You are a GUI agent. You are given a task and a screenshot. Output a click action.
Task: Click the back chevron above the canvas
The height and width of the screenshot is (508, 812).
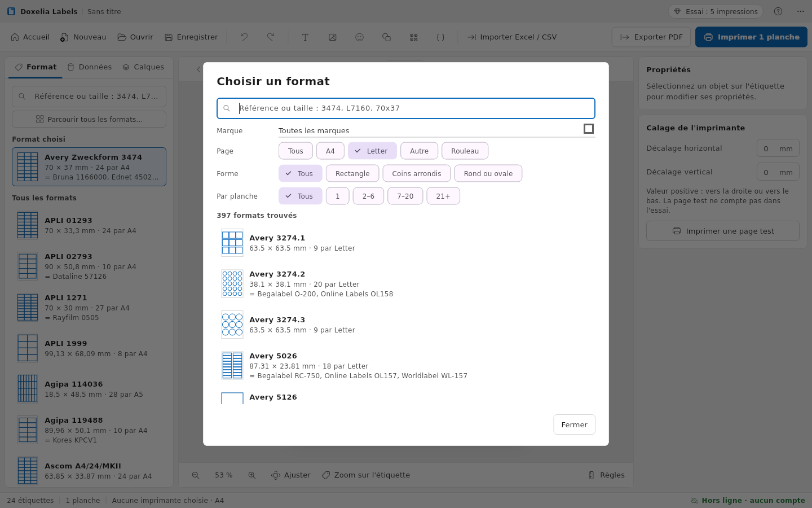(198, 69)
